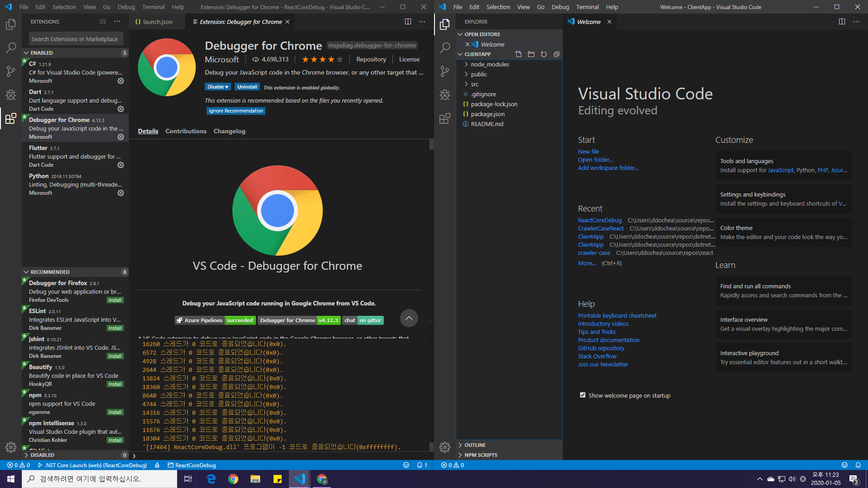Switch to the Changelog tab
Image resolution: width=868 pixels, height=488 pixels.
point(229,131)
